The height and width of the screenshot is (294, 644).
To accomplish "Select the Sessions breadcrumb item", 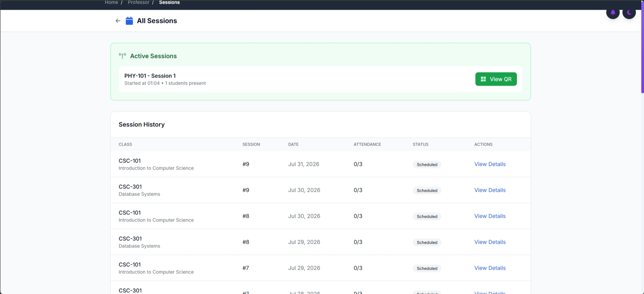I will pyautogui.click(x=169, y=2).
